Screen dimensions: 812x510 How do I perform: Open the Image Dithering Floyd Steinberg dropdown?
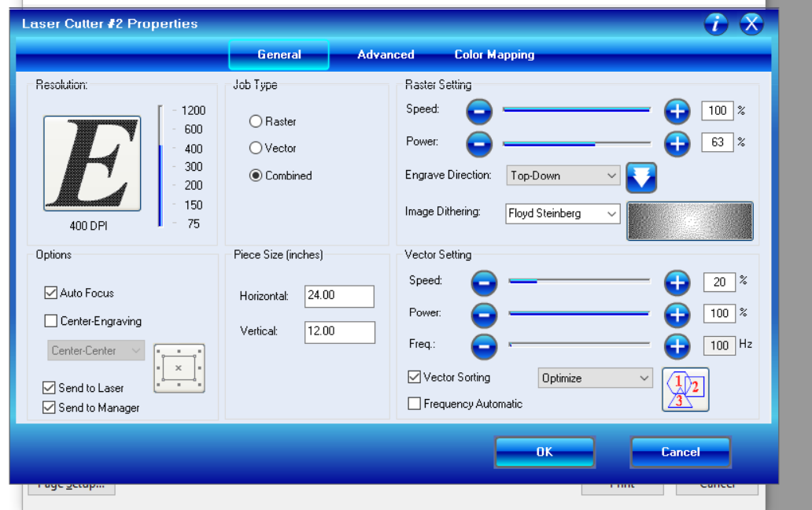pos(563,213)
